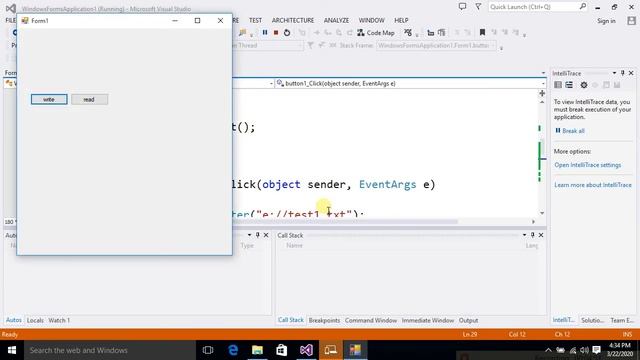Open Action Center notification icon

pos(596,350)
